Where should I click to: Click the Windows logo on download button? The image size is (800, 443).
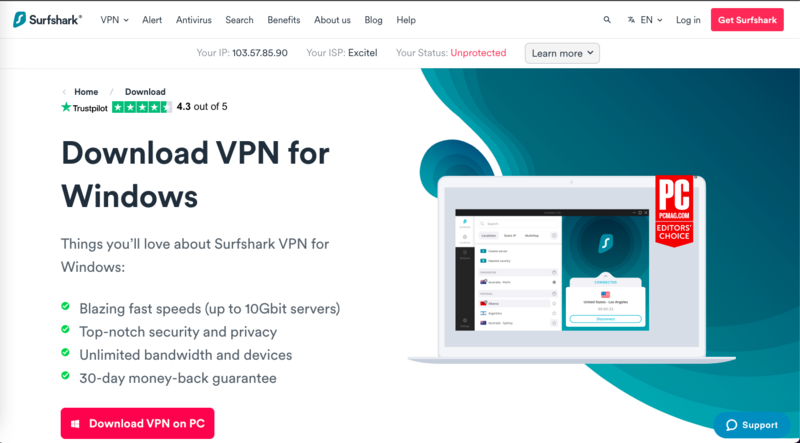click(x=76, y=424)
